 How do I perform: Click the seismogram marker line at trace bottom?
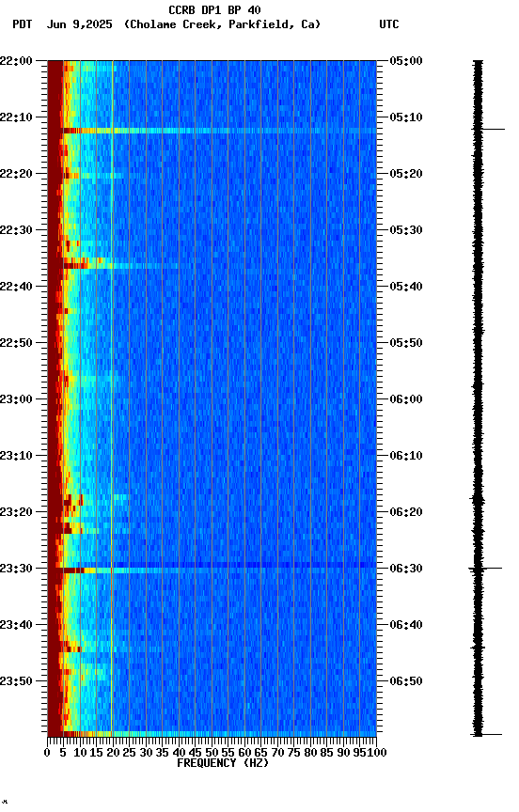(486, 735)
